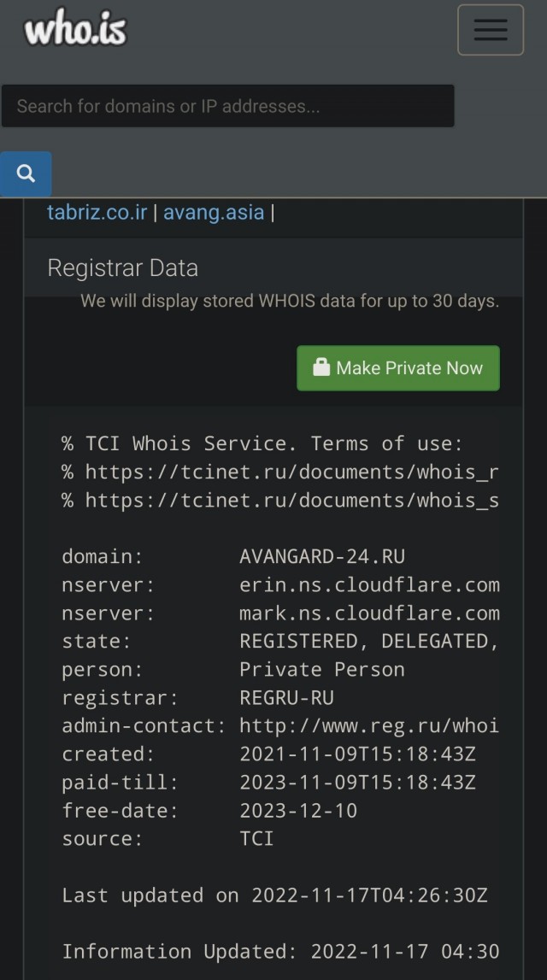
Task: Click the who.is logo
Action: pos(75,27)
